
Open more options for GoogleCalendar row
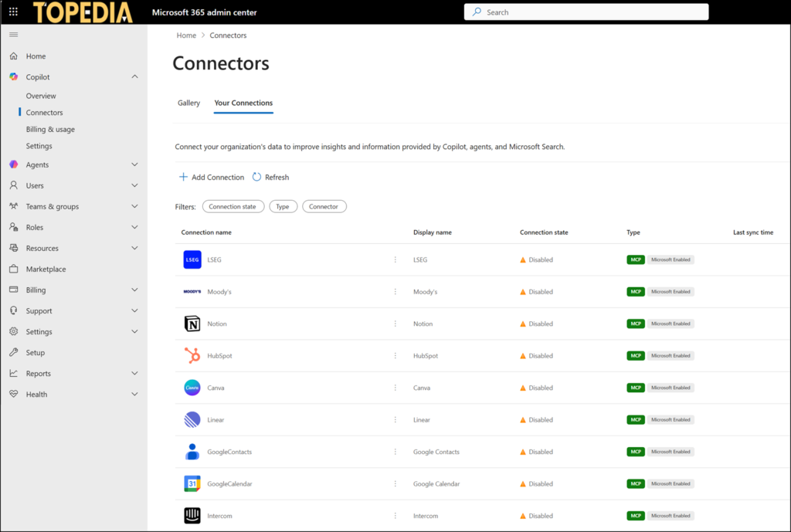pyautogui.click(x=395, y=483)
